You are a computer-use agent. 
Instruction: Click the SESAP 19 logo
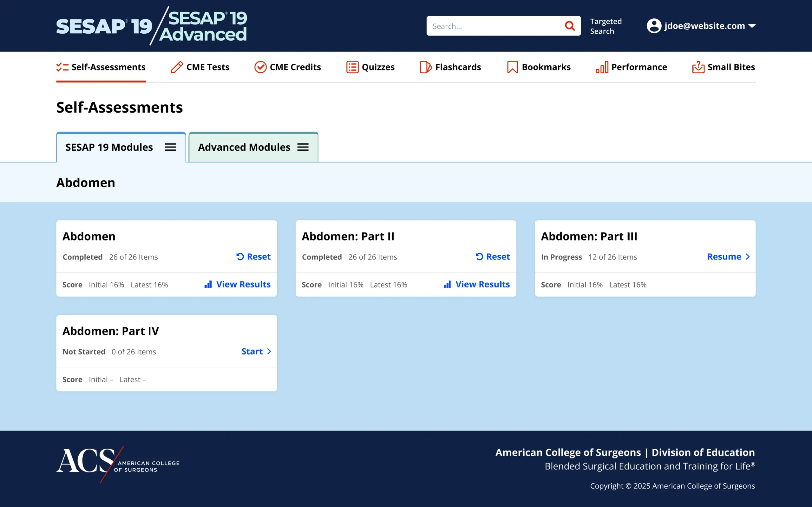(x=104, y=26)
